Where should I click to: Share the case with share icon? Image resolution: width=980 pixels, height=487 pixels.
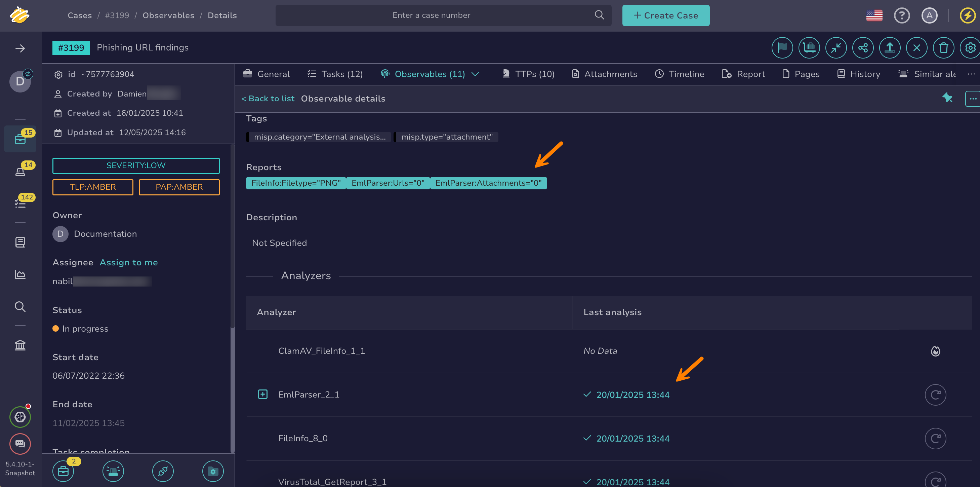pos(863,48)
